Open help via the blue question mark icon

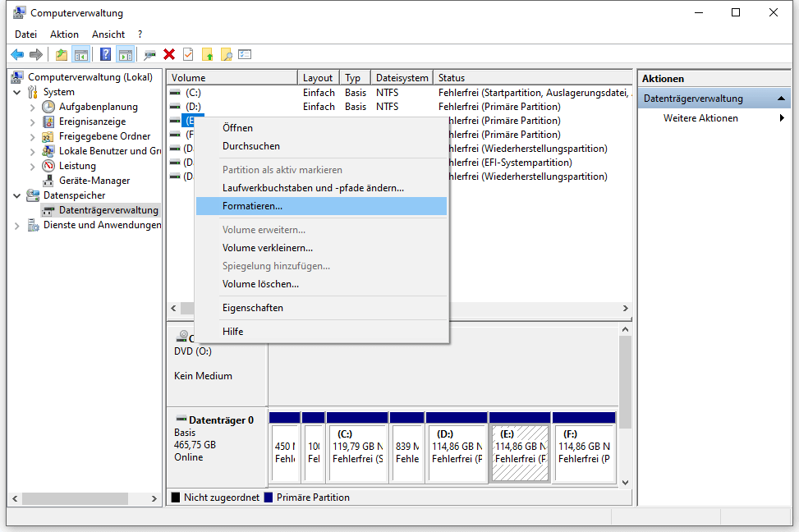coord(105,54)
